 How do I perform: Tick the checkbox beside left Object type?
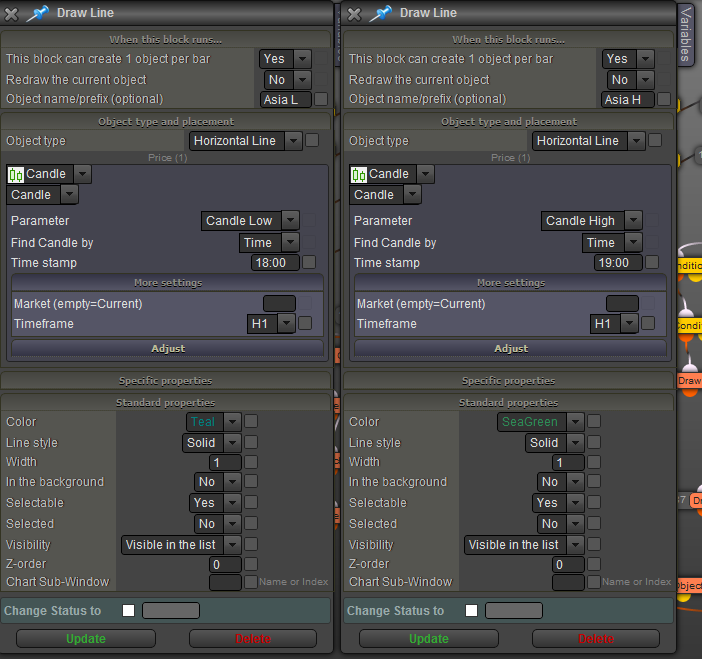(312, 141)
